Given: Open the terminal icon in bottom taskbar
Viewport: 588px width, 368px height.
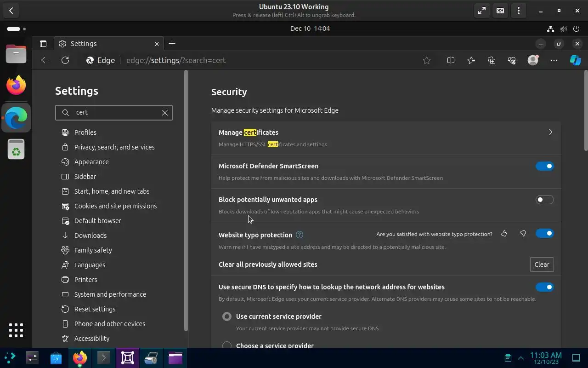Looking at the screenshot, I should pos(103,358).
